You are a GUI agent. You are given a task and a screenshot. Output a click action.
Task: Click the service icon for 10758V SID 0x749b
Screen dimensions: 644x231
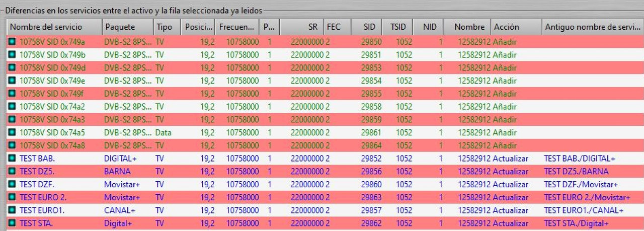[x=12, y=55]
